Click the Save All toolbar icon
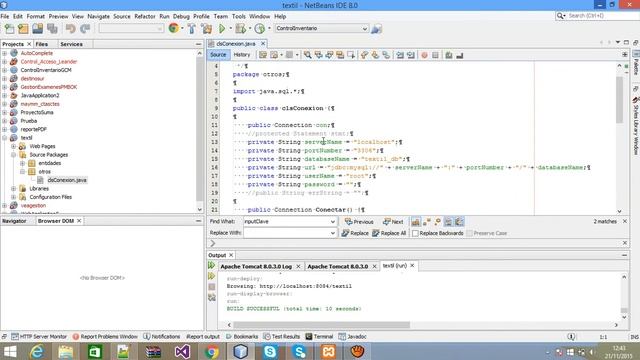Viewport: 640px width, 360px height. coord(52,29)
